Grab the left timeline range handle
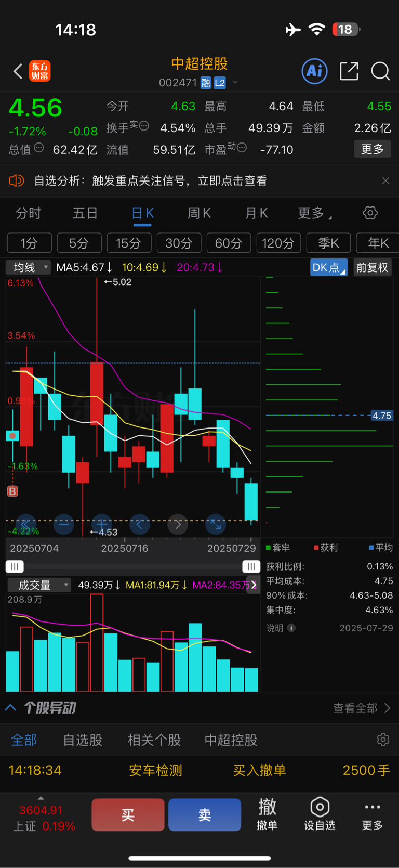 pos(15,566)
